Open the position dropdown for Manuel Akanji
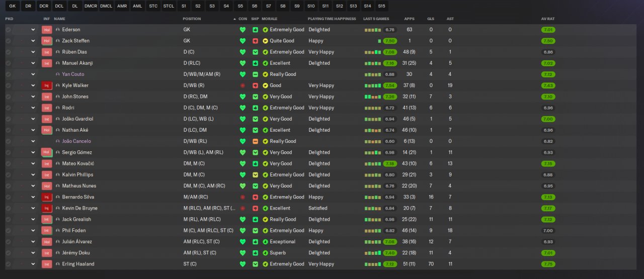Image resolution: width=644 pixels, height=279 pixels. pyautogui.click(x=33, y=63)
